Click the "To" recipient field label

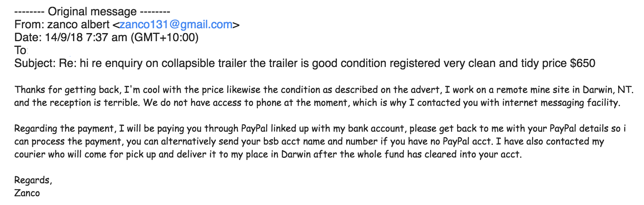click(x=20, y=50)
